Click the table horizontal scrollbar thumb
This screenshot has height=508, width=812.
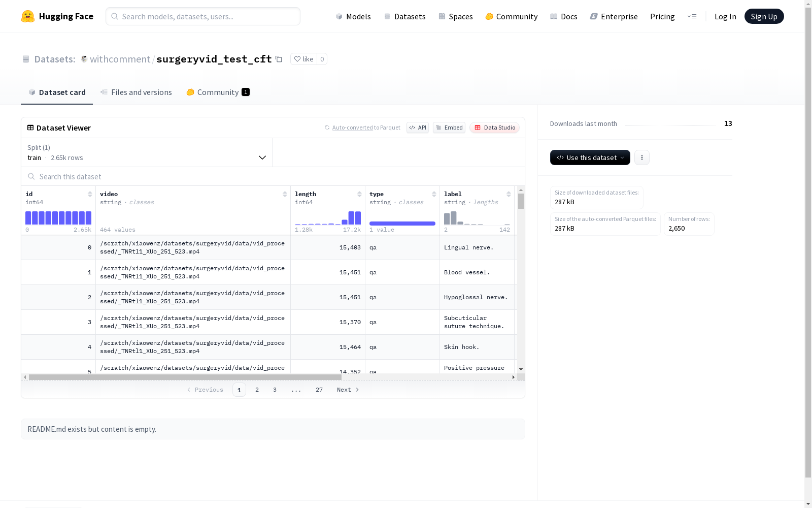(x=185, y=377)
